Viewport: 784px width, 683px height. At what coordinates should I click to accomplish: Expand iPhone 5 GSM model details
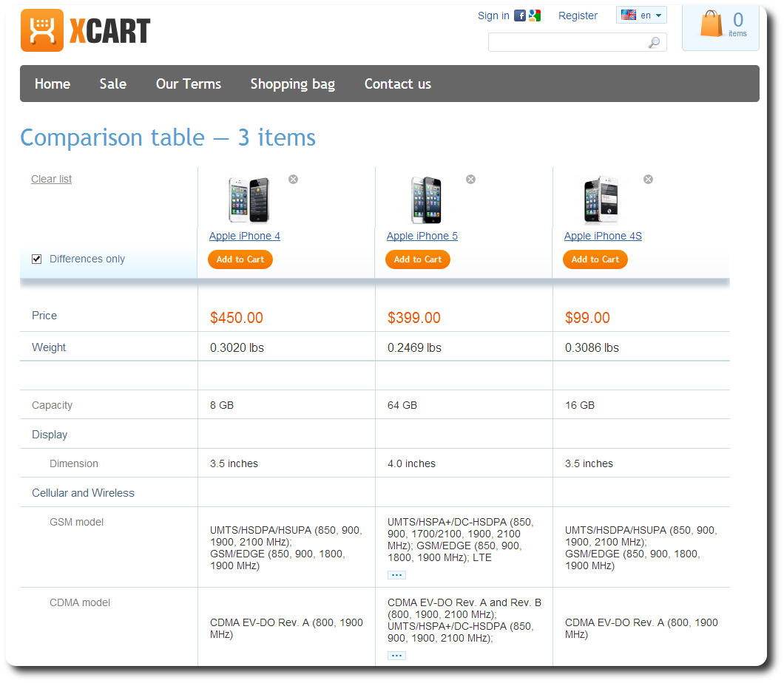396,575
